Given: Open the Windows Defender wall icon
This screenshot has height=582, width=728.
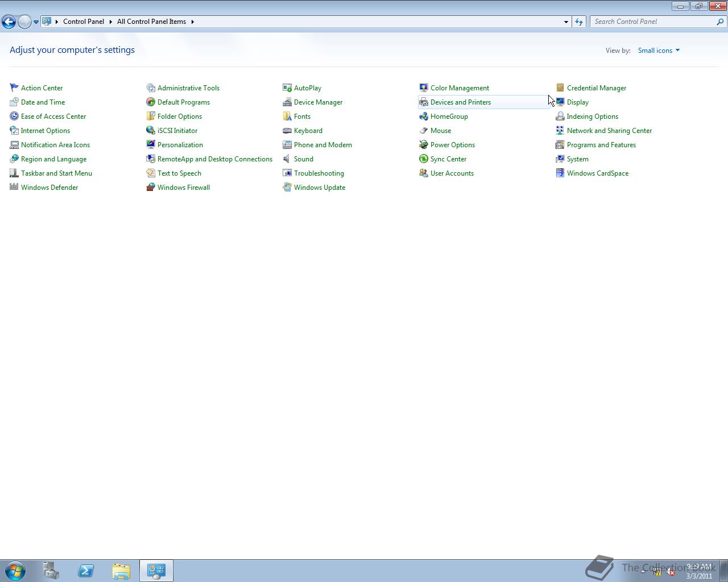Looking at the screenshot, I should pos(14,187).
